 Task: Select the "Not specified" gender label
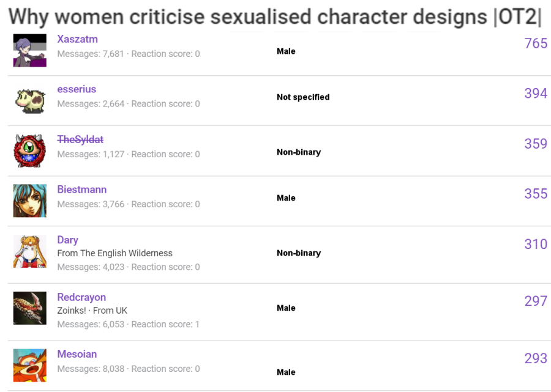point(303,97)
